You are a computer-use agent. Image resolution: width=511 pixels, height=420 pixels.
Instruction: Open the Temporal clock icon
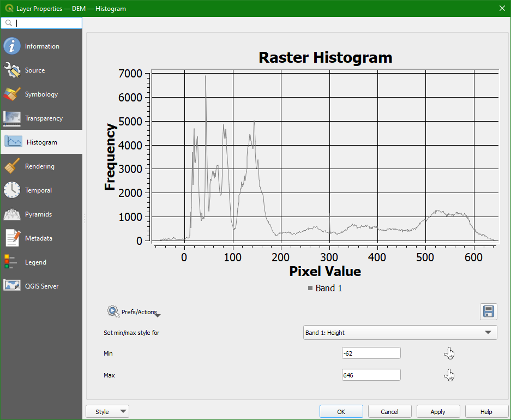coord(12,190)
